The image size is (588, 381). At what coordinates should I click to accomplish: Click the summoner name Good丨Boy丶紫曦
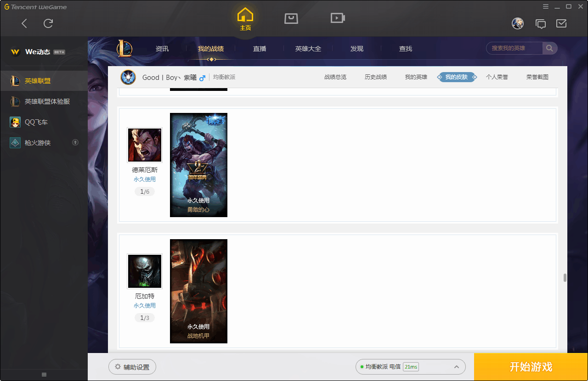pos(170,78)
